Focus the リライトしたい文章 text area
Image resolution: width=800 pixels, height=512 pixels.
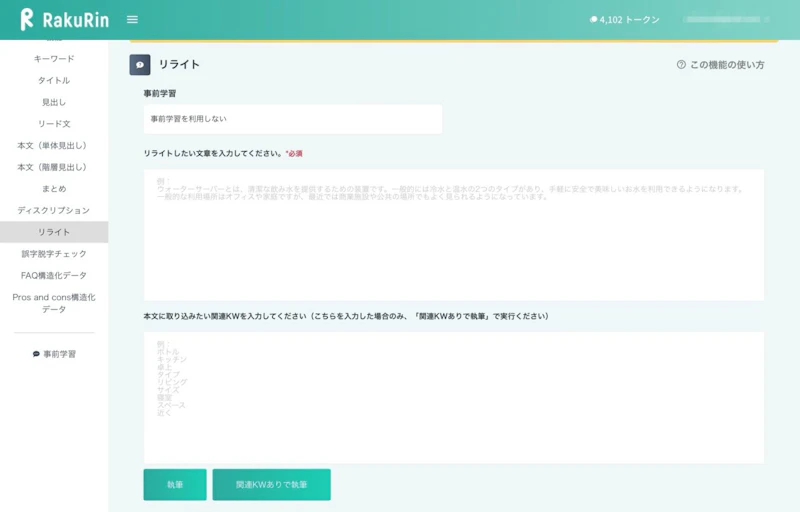454,235
